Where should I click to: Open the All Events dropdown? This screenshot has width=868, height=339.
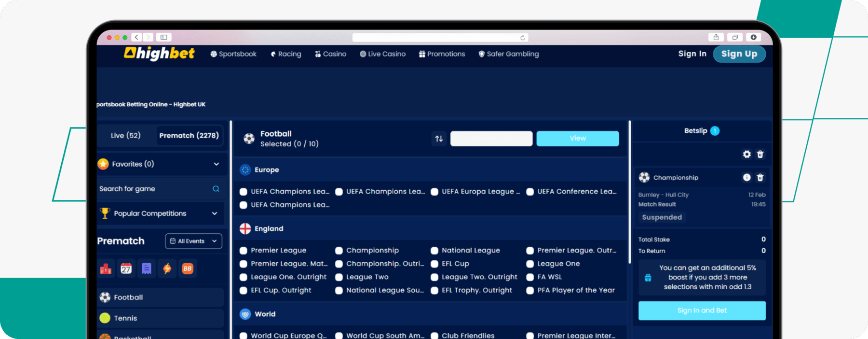(193, 241)
